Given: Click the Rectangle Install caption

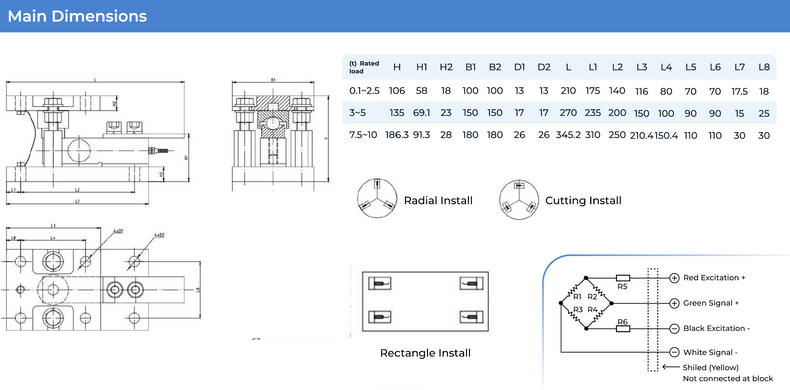Looking at the screenshot, I should (x=425, y=353).
